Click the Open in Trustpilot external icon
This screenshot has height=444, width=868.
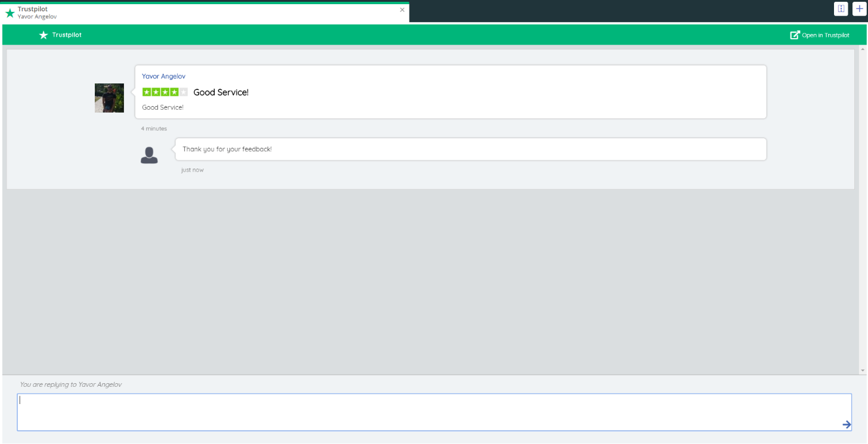[795, 35]
